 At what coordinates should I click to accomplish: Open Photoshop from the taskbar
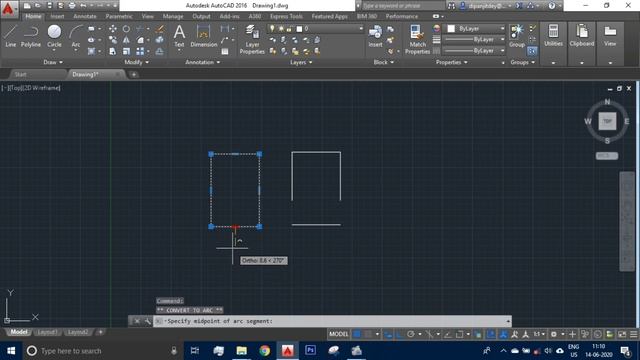(310, 351)
